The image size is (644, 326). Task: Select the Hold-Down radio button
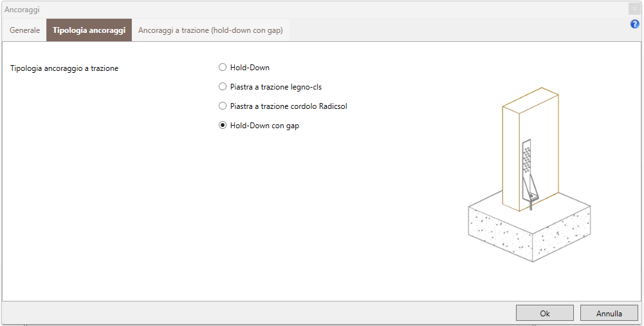pos(223,67)
